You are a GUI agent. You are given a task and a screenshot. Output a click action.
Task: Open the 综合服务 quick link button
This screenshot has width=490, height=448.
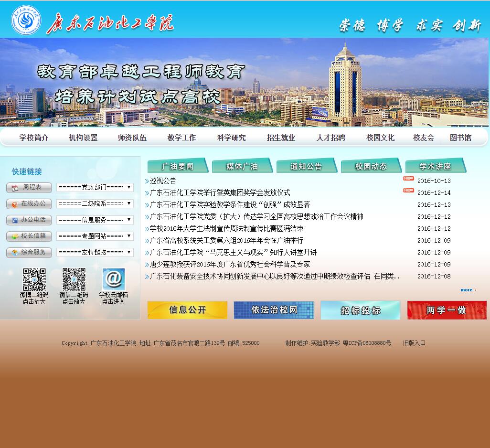pos(29,253)
